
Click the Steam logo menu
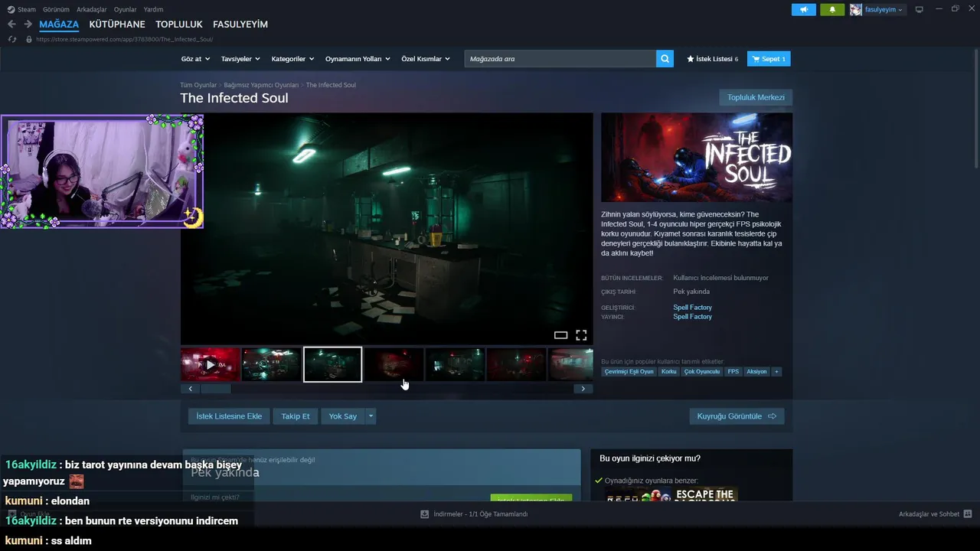click(x=11, y=9)
